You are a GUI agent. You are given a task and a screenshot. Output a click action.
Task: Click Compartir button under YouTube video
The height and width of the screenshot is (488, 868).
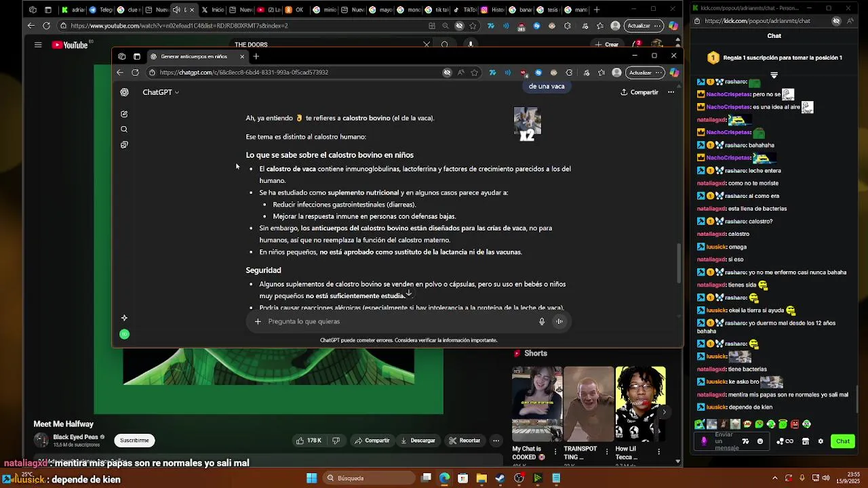[372, 441]
